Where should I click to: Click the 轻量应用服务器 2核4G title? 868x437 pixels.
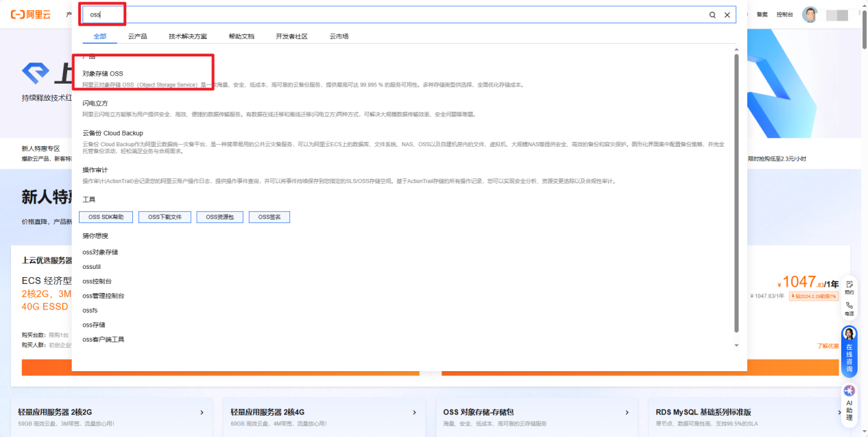click(x=267, y=412)
